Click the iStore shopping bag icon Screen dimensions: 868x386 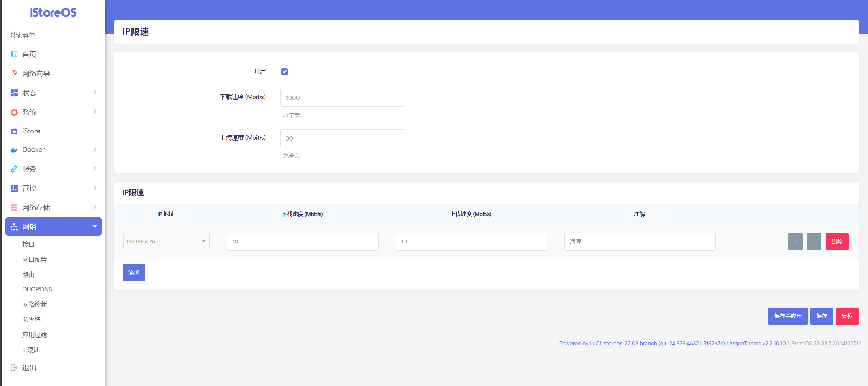click(14, 131)
